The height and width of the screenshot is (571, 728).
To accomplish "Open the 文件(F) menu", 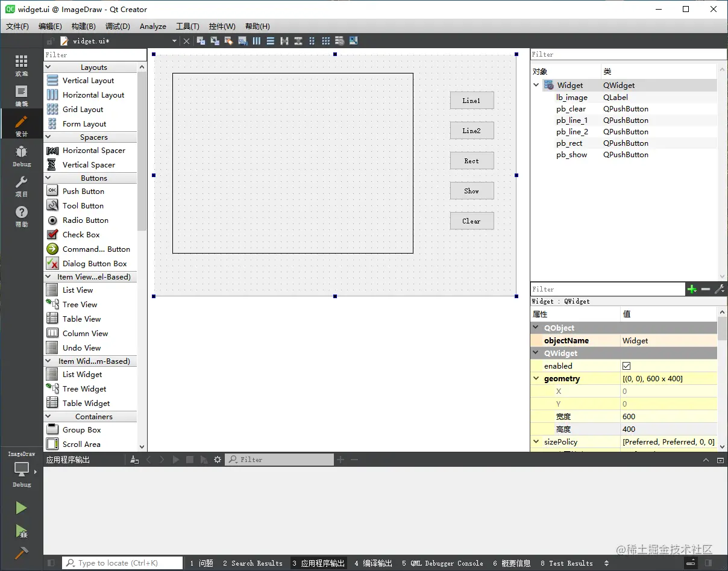I will coord(17,26).
